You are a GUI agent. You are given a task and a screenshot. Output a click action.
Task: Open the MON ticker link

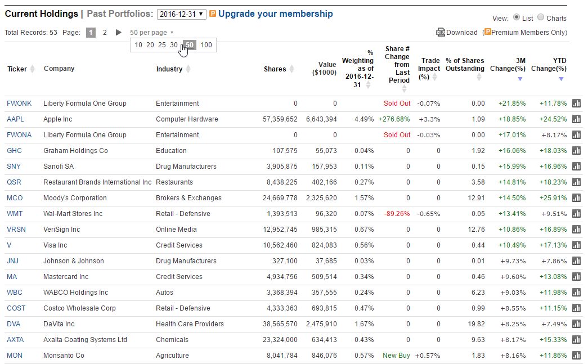pos(15,356)
